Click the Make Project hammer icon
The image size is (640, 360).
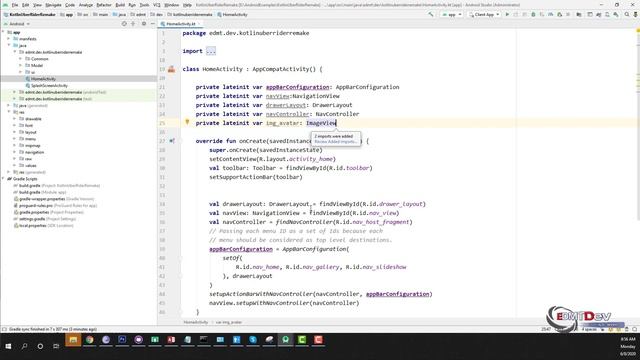pyautogui.click(x=431, y=14)
